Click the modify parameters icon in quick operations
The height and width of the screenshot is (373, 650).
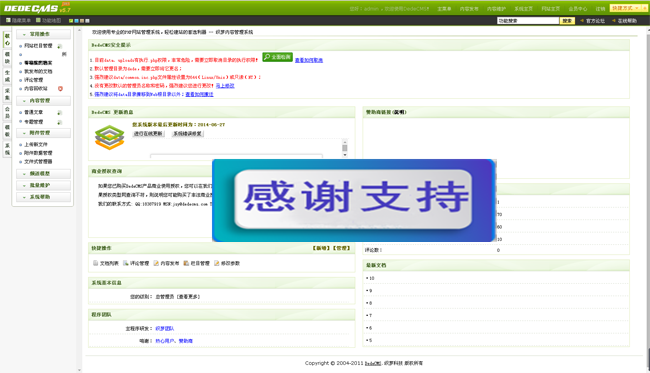[217, 263]
